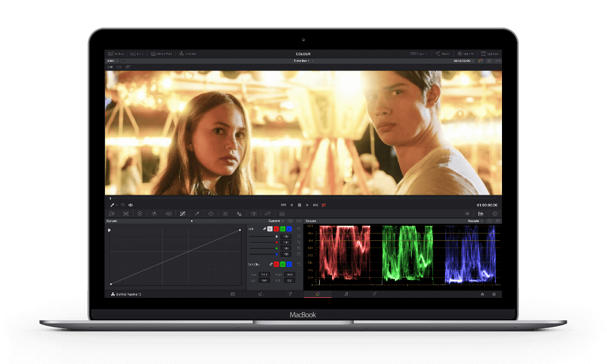This screenshot has width=607, height=364.
Task: Stop playback
Action: coord(299,205)
